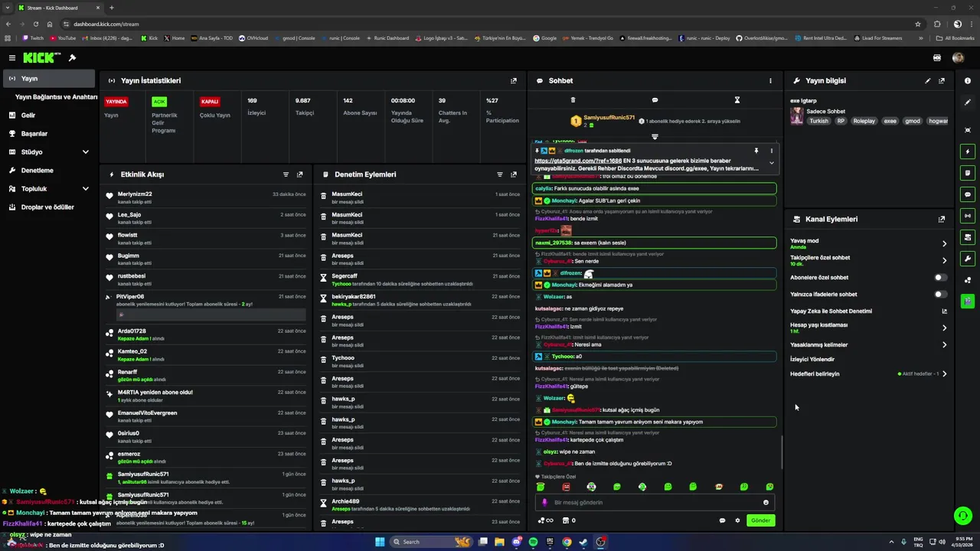Click the speech bubble icon in Sohbet toolbar
Image resolution: width=980 pixels, height=551 pixels.
click(655, 100)
